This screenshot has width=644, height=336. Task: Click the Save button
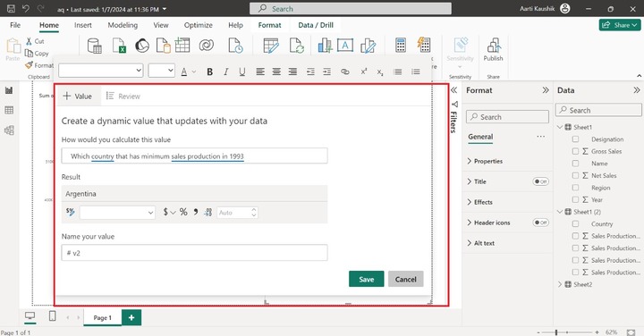(367, 279)
